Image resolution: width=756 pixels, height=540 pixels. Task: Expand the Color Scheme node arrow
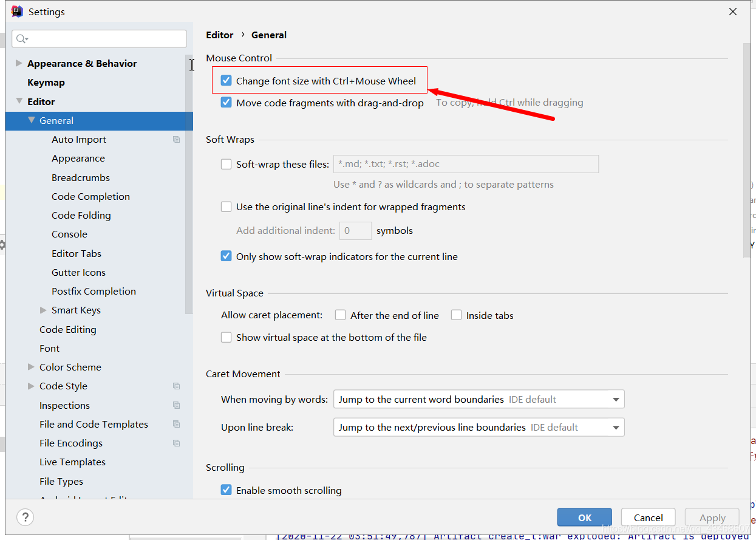point(31,367)
